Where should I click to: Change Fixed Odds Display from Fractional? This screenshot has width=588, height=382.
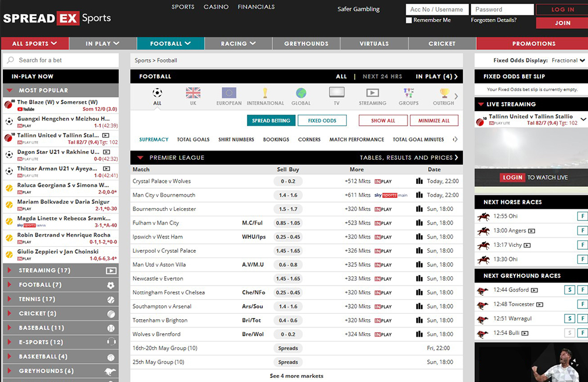click(x=568, y=61)
